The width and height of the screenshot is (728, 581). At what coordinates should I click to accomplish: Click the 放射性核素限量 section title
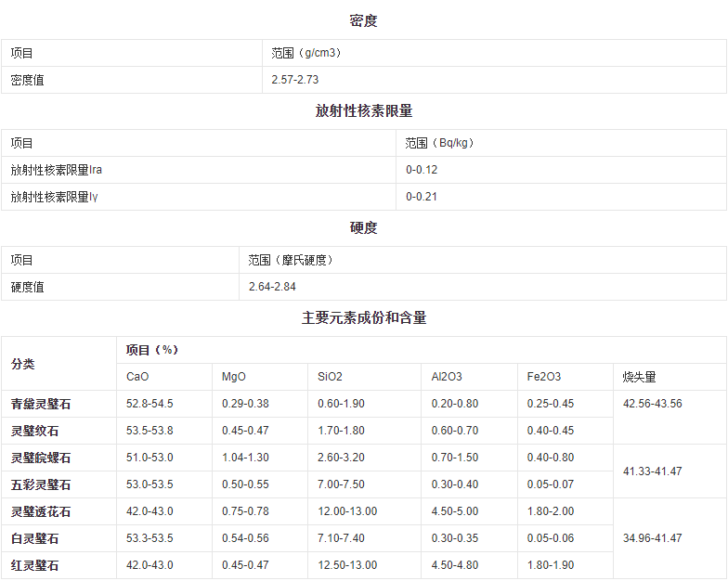tap(363, 110)
